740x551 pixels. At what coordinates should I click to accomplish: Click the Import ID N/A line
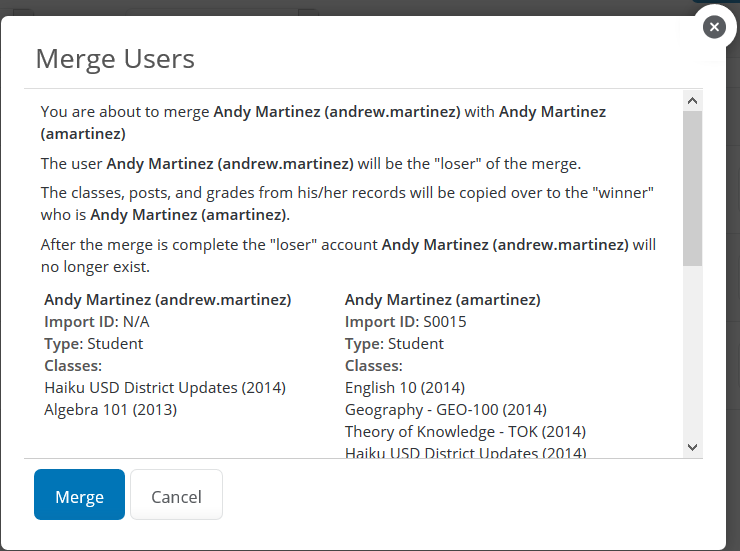97,321
